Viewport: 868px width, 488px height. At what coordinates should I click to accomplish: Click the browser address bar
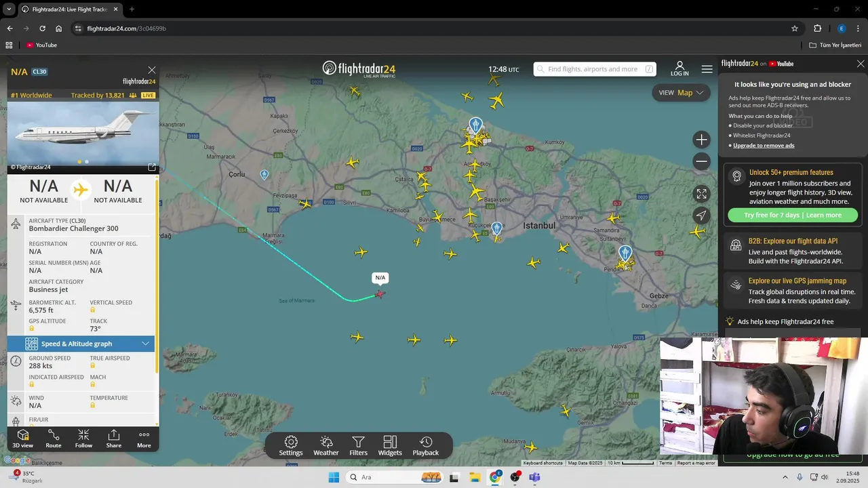tap(434, 28)
